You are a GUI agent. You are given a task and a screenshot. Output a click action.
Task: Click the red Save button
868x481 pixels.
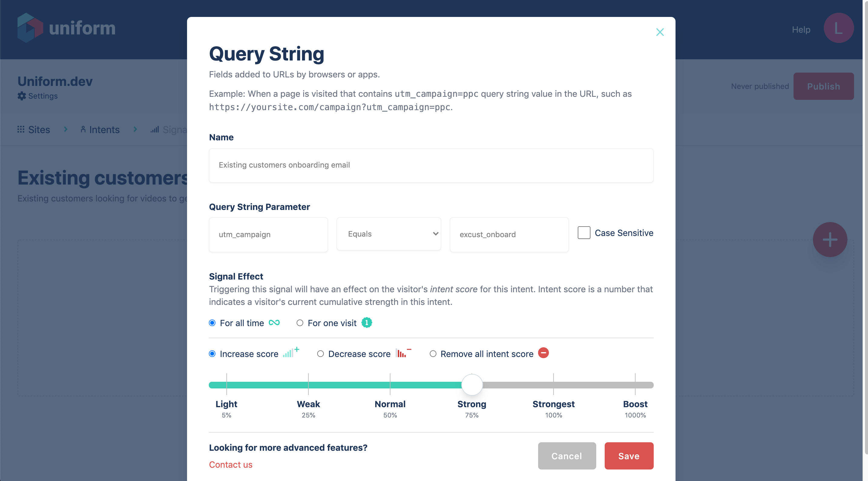[x=628, y=456]
